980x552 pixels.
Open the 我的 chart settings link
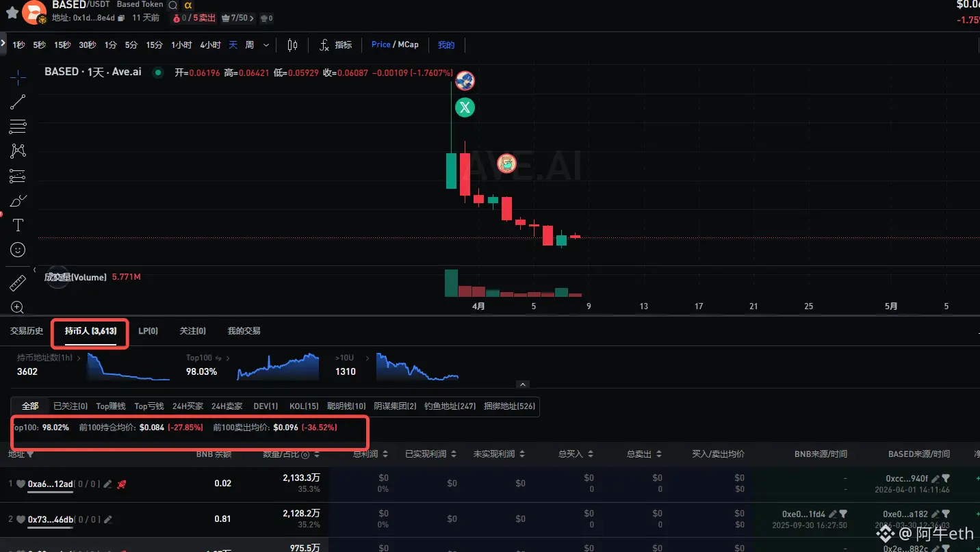(x=446, y=45)
